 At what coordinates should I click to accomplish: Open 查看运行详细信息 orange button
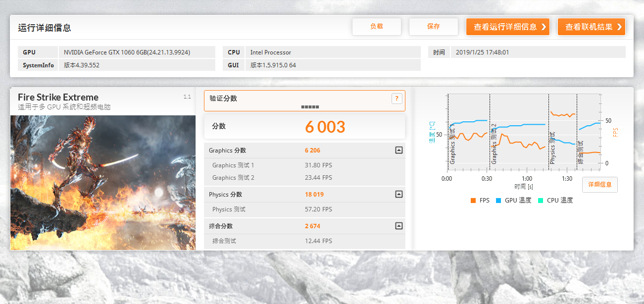point(508,27)
